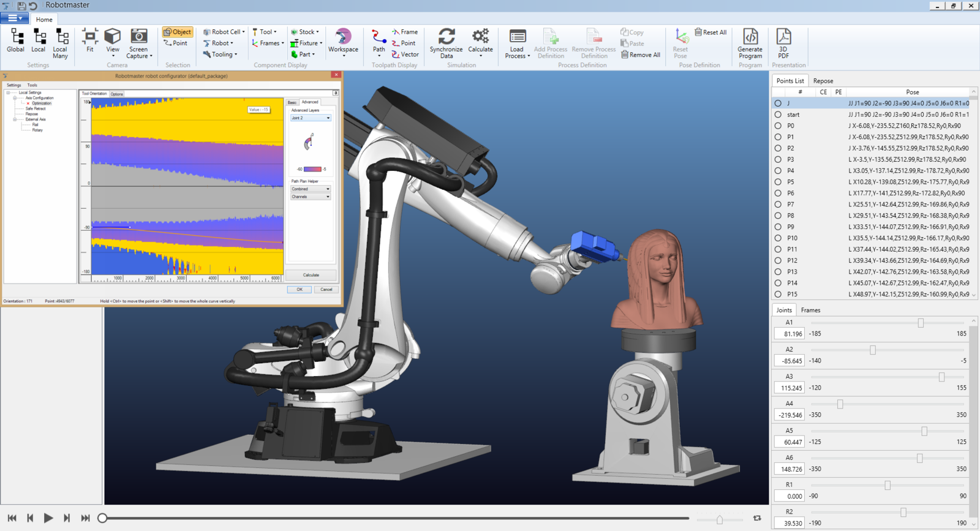Screen dimensions: 980x531
Task: Select the Global frame icon
Action: [16, 41]
